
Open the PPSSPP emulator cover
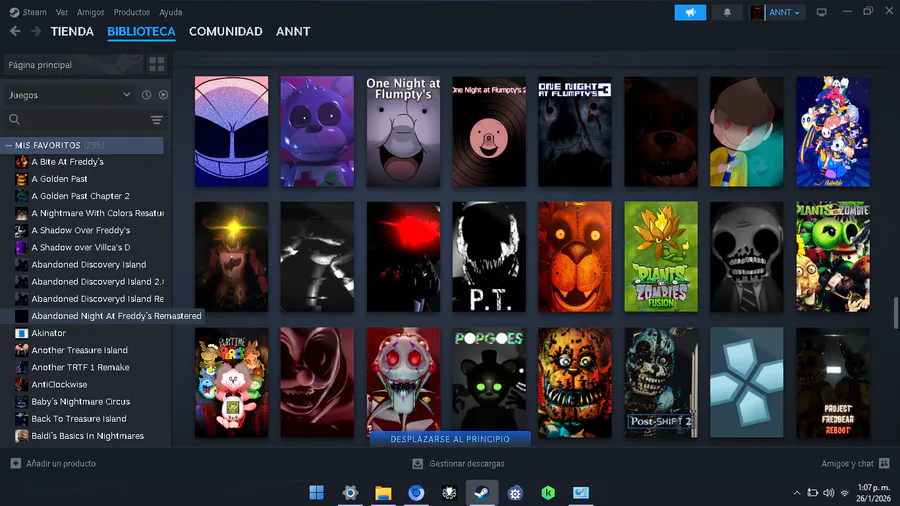[747, 383]
